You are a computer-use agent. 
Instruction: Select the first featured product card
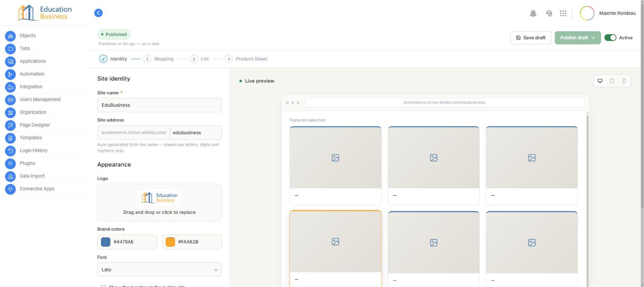click(336, 165)
